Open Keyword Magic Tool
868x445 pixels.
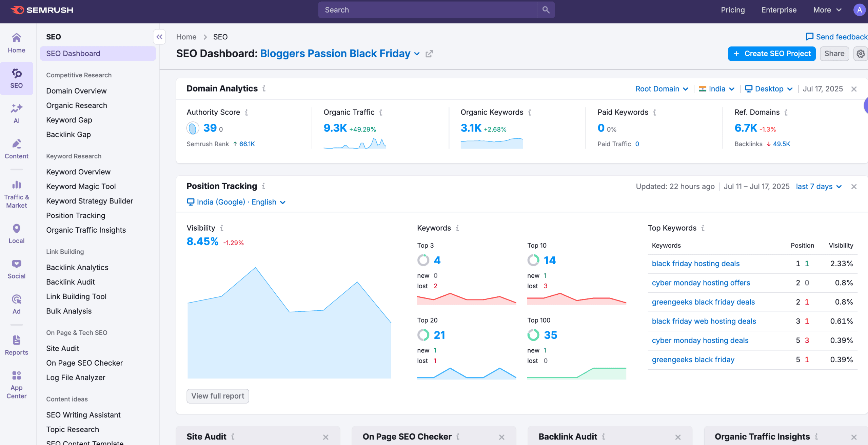click(x=81, y=187)
